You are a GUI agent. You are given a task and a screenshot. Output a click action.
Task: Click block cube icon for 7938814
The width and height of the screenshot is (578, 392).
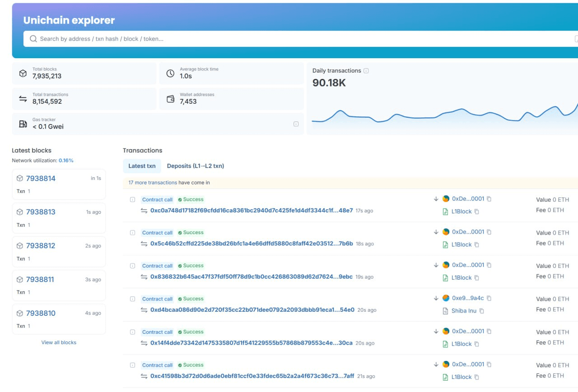[x=20, y=179]
